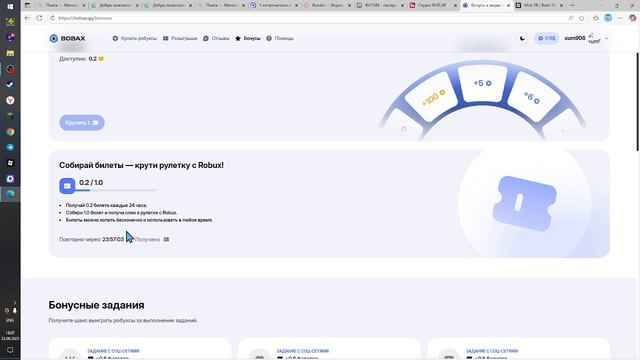This screenshot has width=640, height=360.
Task: Switch to Microsoft Edge taskbar icon
Action: (x=10, y=194)
